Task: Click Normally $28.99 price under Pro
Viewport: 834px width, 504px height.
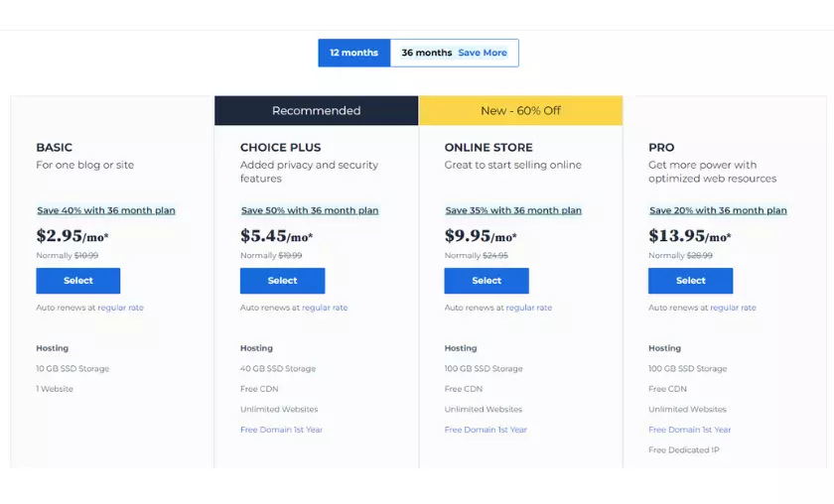Action: (680, 255)
